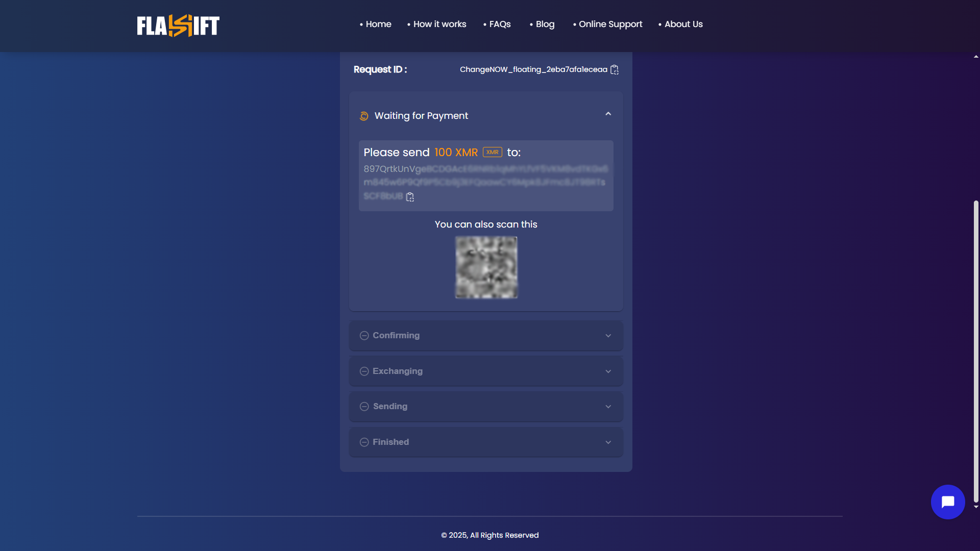
Task: Copy the XMR deposit address
Action: 410,197
